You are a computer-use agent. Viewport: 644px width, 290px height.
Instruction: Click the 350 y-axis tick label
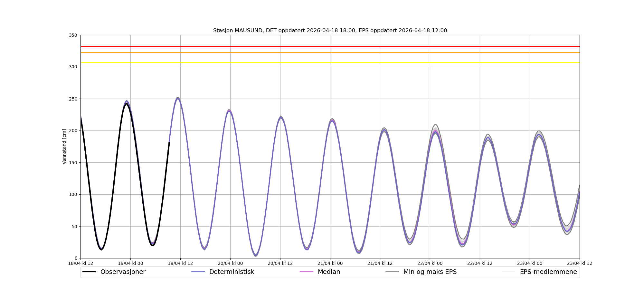[x=73, y=35]
